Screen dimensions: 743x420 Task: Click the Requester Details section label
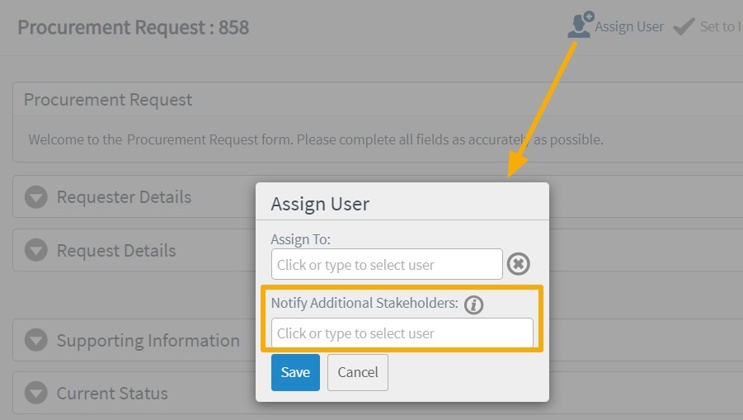click(123, 197)
